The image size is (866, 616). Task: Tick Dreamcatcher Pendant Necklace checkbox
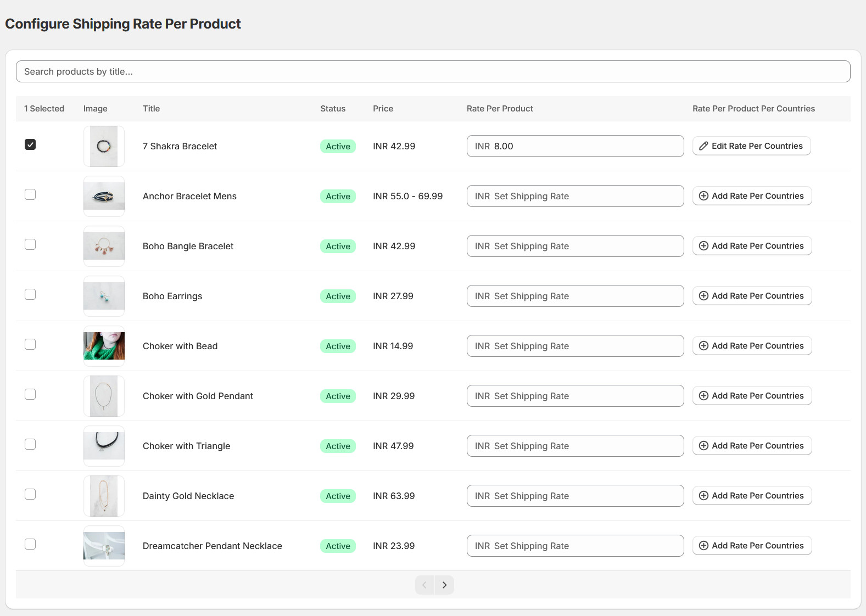(30, 544)
